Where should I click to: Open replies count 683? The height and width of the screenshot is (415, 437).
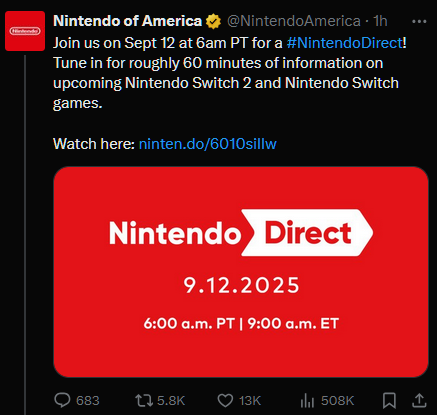point(88,401)
